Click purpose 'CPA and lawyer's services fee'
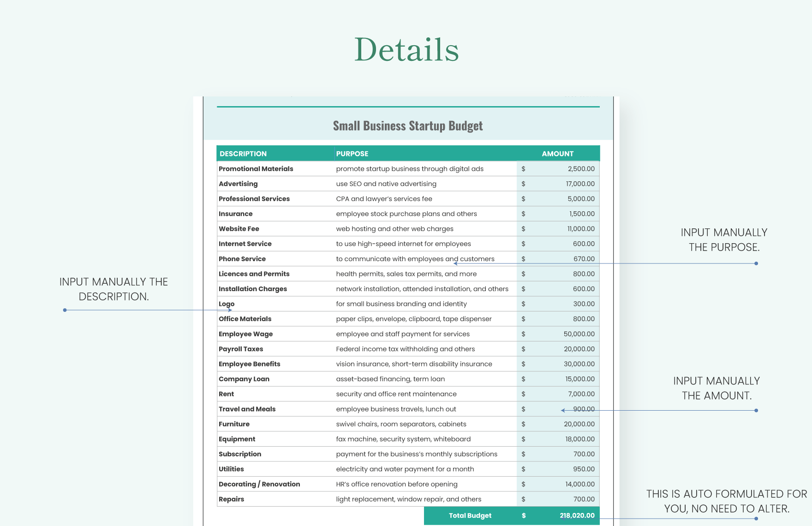812x526 pixels. pyautogui.click(x=384, y=199)
